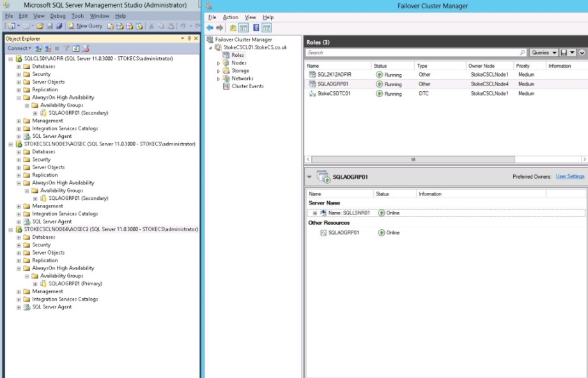This screenshot has width=588, height=378.
Task: Start a New Query in SSMS
Action: (85, 26)
